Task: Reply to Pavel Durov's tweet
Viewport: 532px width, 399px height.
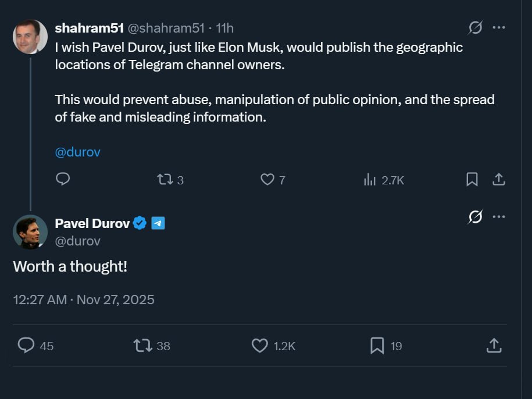Action: [26, 345]
